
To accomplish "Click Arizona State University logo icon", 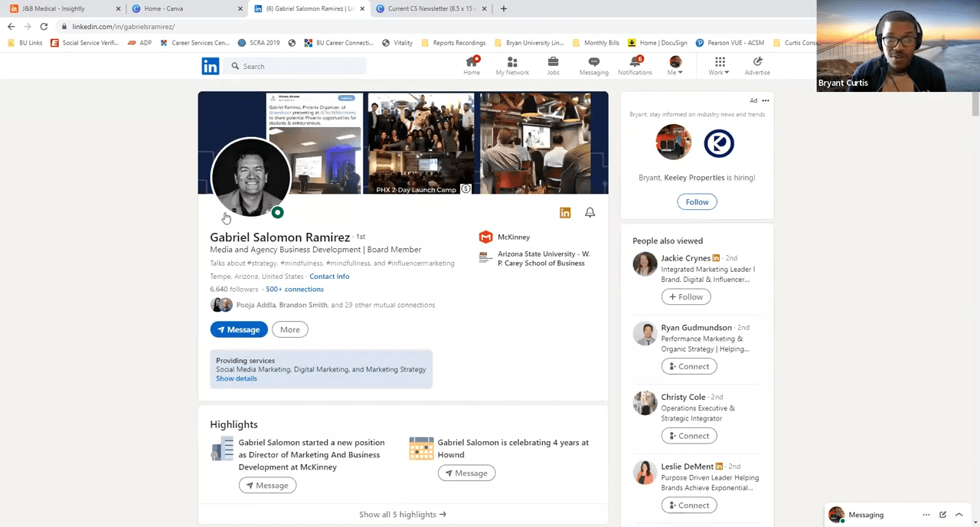I will 485,258.
